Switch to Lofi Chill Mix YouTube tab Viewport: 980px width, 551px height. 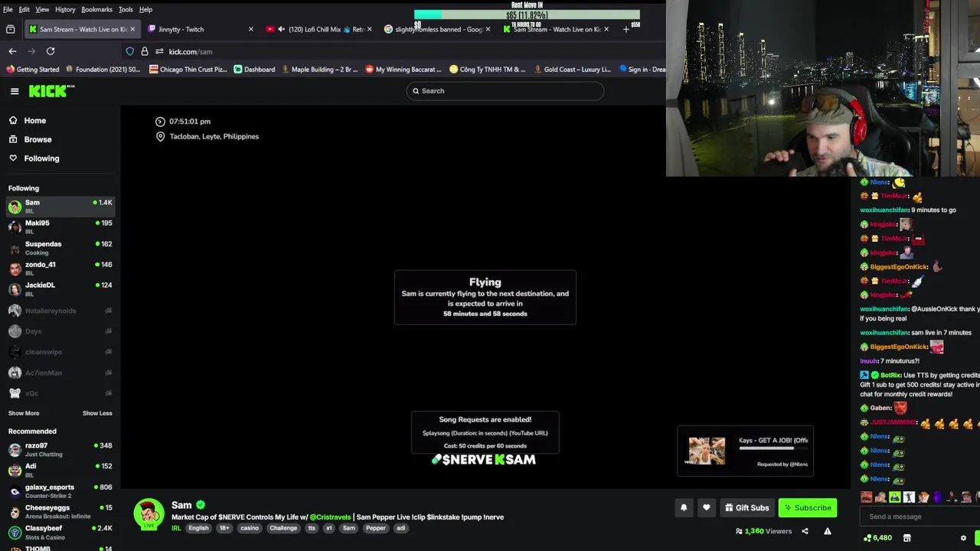[x=319, y=29]
